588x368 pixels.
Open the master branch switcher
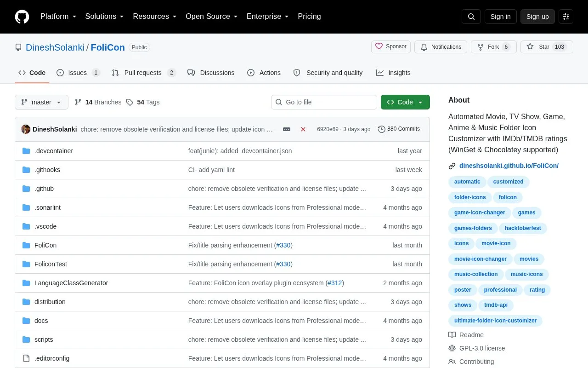(x=41, y=102)
